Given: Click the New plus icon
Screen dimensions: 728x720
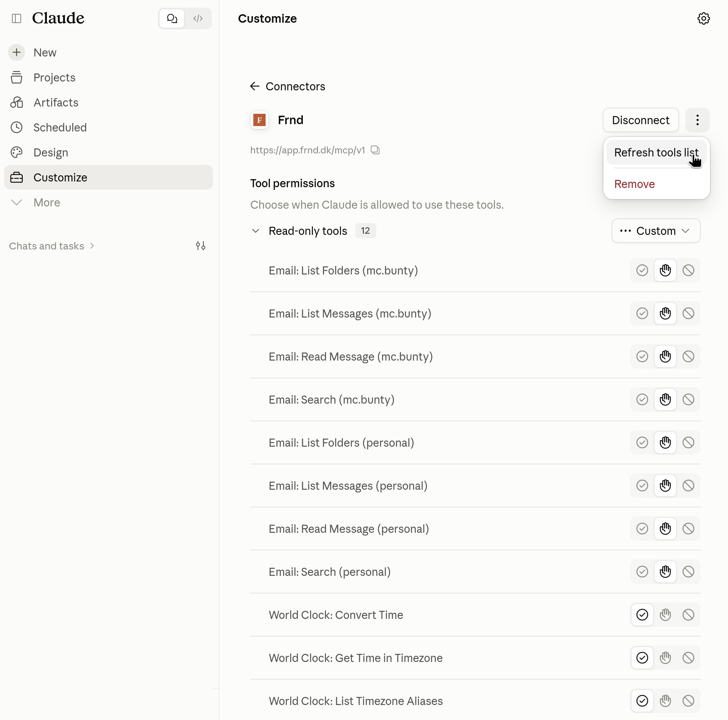Looking at the screenshot, I should [x=17, y=52].
